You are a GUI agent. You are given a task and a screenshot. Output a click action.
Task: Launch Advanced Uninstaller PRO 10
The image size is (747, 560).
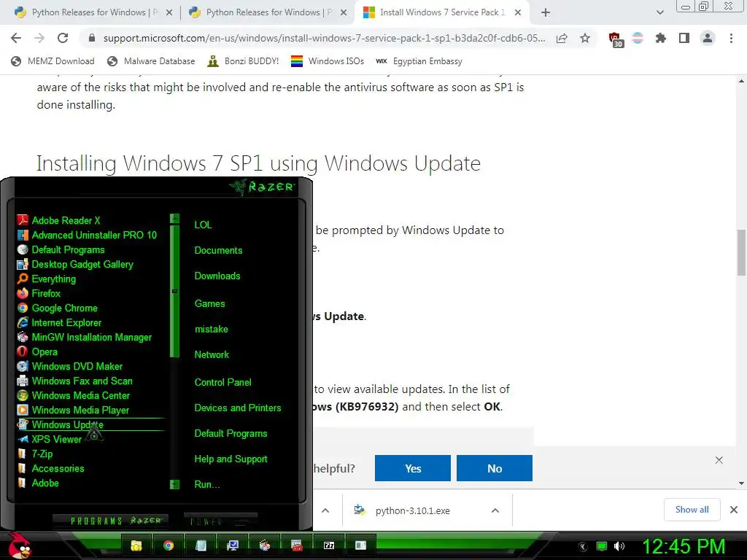click(x=87, y=236)
